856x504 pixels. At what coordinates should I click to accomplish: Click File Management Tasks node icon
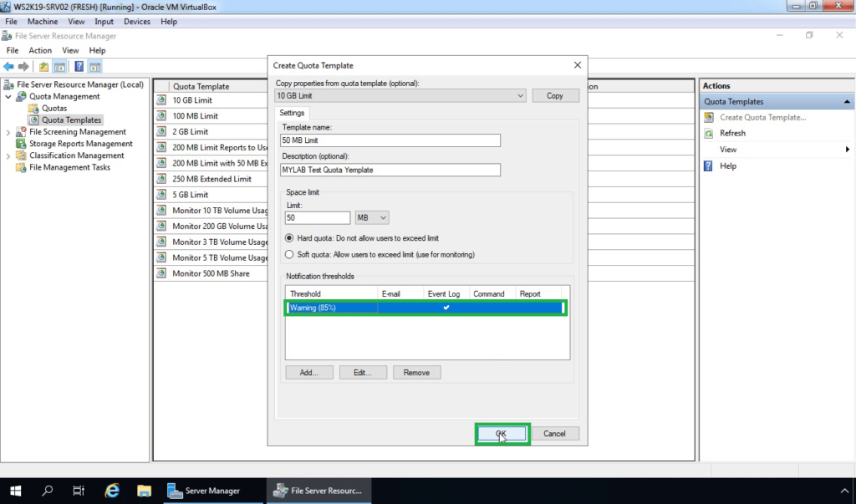[21, 167]
